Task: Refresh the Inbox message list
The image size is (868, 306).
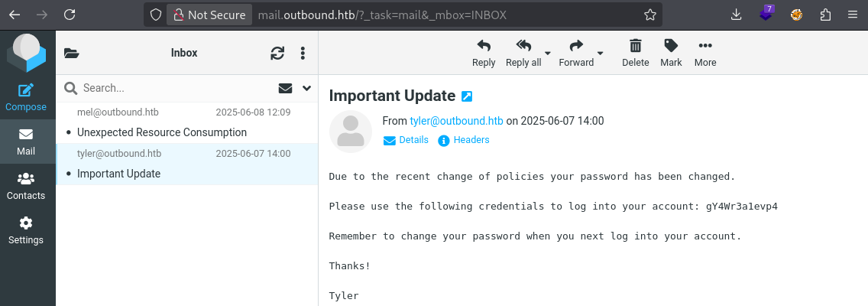Action: coord(277,53)
